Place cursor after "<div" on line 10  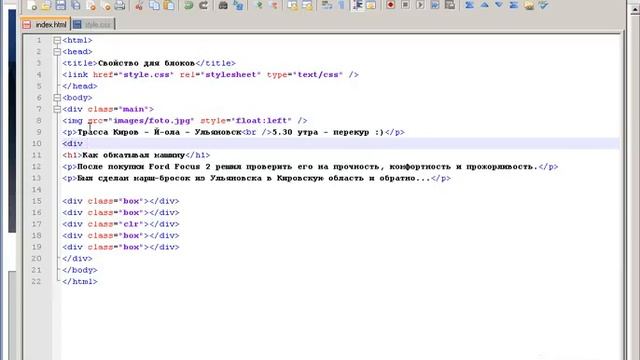tap(83, 144)
